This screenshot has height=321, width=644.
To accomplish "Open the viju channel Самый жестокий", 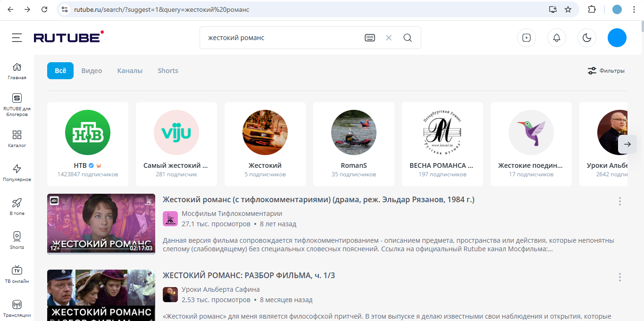I will pos(176,144).
